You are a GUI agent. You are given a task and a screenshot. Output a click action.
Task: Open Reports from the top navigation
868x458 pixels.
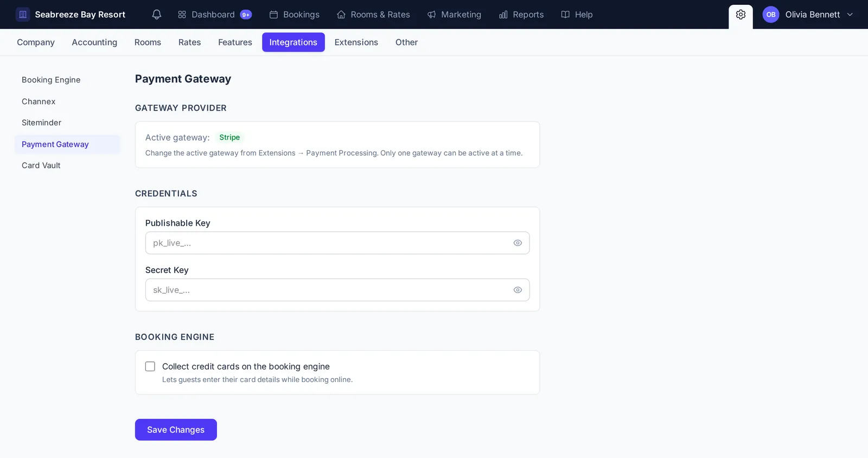coord(521,15)
